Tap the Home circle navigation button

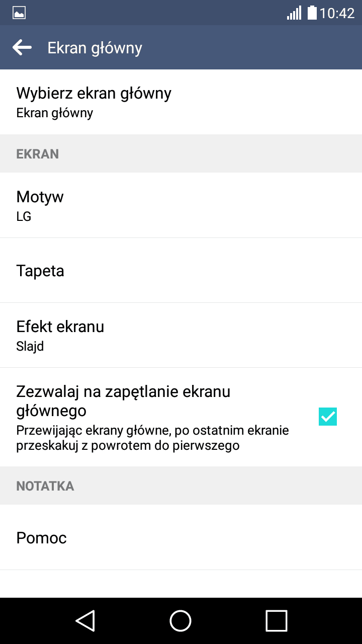click(x=180, y=620)
